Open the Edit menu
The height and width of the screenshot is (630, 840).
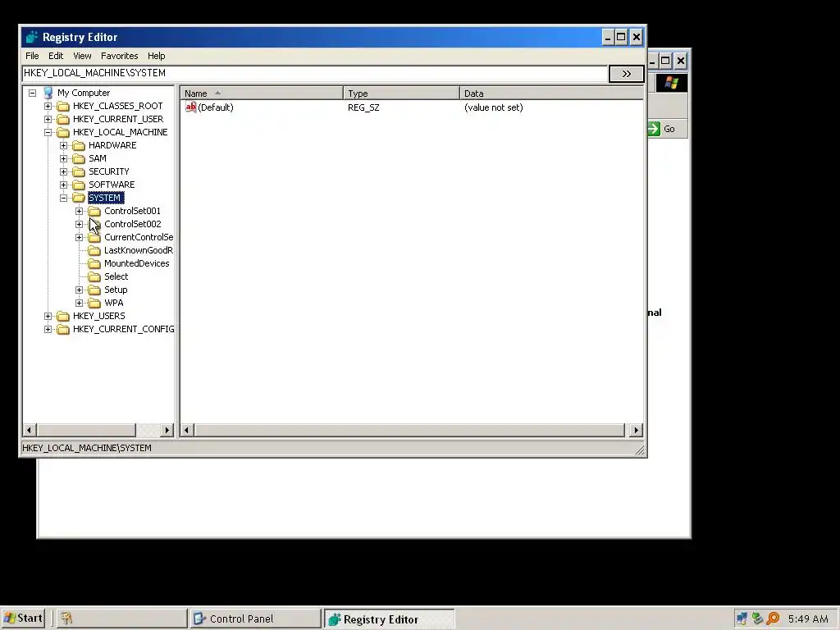(56, 56)
